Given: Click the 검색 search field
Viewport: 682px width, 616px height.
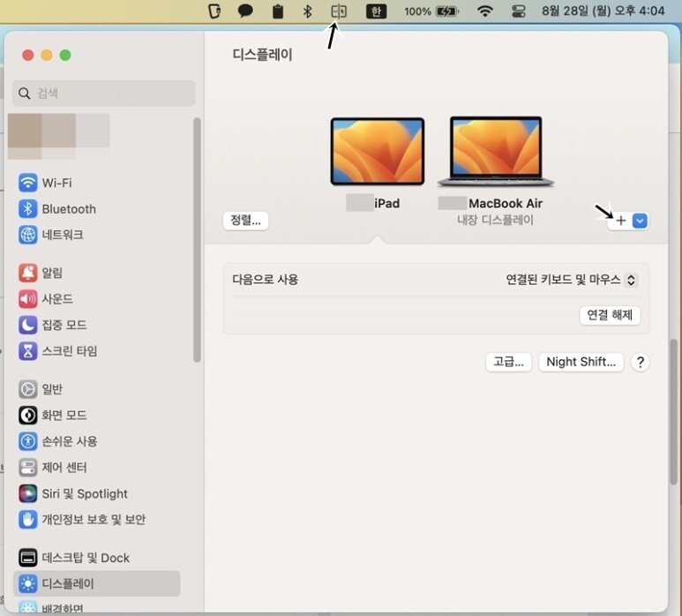Looking at the screenshot, I should tap(103, 93).
